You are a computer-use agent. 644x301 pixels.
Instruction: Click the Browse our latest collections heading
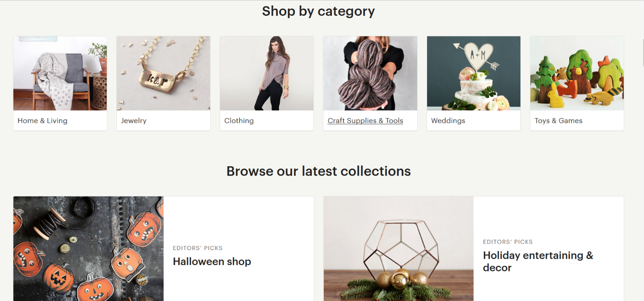tap(318, 171)
